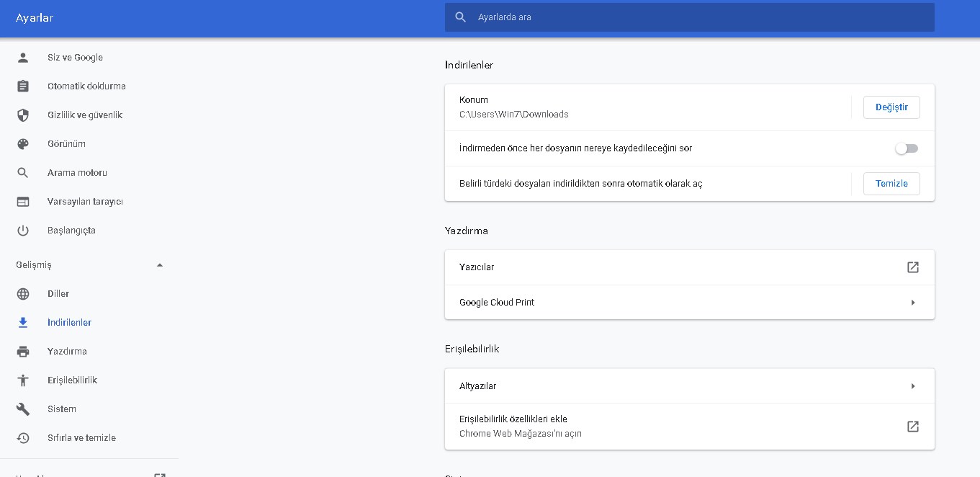Click the C:\Users\Win7\Downloads path text
The width and height of the screenshot is (980, 477).
(x=514, y=115)
